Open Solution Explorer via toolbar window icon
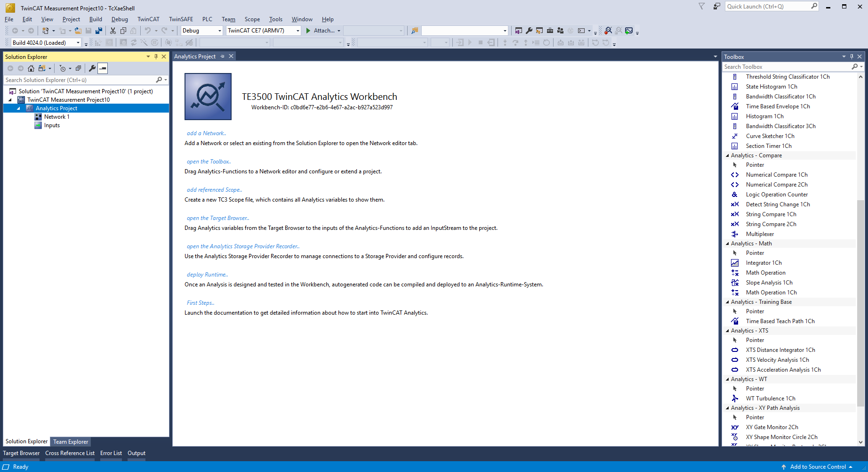This screenshot has height=472, width=868. [519, 31]
